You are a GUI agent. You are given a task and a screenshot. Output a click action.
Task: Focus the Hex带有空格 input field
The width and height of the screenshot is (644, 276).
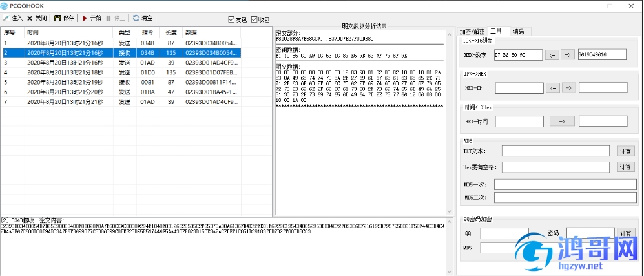coord(556,167)
